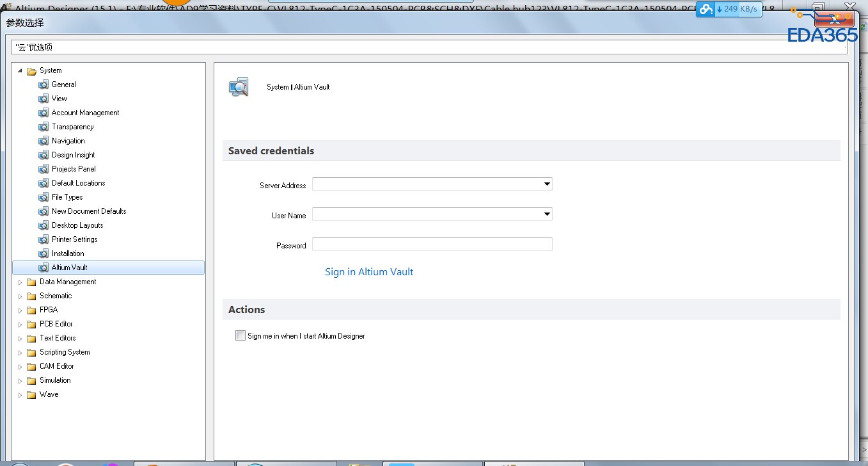Click the Transparency page icon
Image resolution: width=868 pixels, height=466 pixels.
[43, 127]
